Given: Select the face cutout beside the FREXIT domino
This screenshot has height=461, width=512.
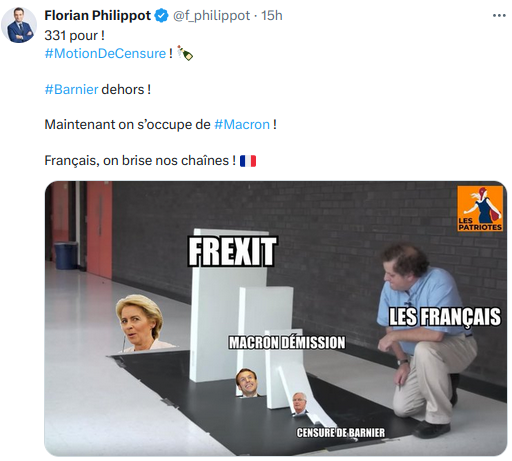Looking at the screenshot, I should [139, 323].
